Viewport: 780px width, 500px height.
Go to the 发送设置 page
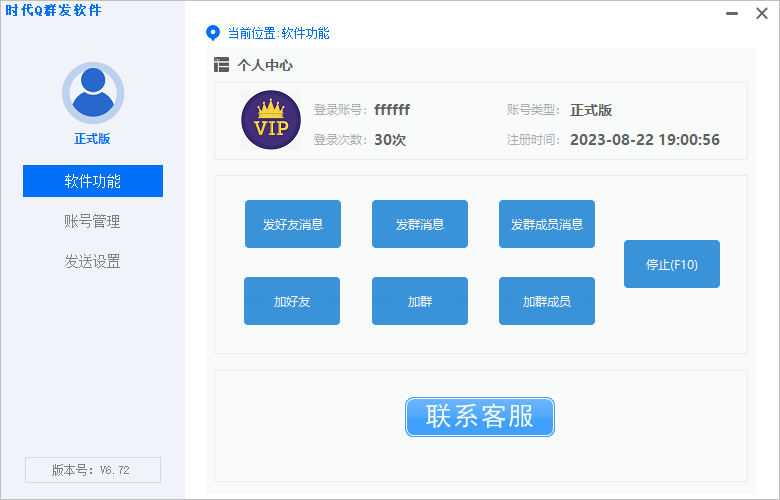point(93,261)
